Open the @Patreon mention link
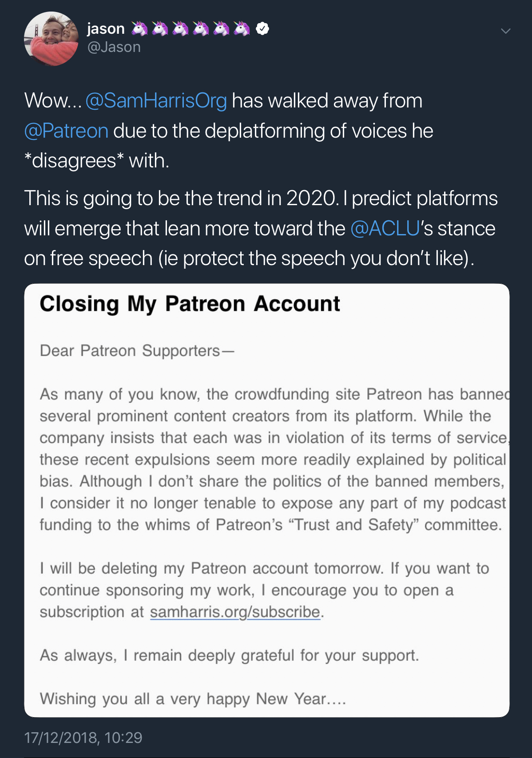 [66, 131]
